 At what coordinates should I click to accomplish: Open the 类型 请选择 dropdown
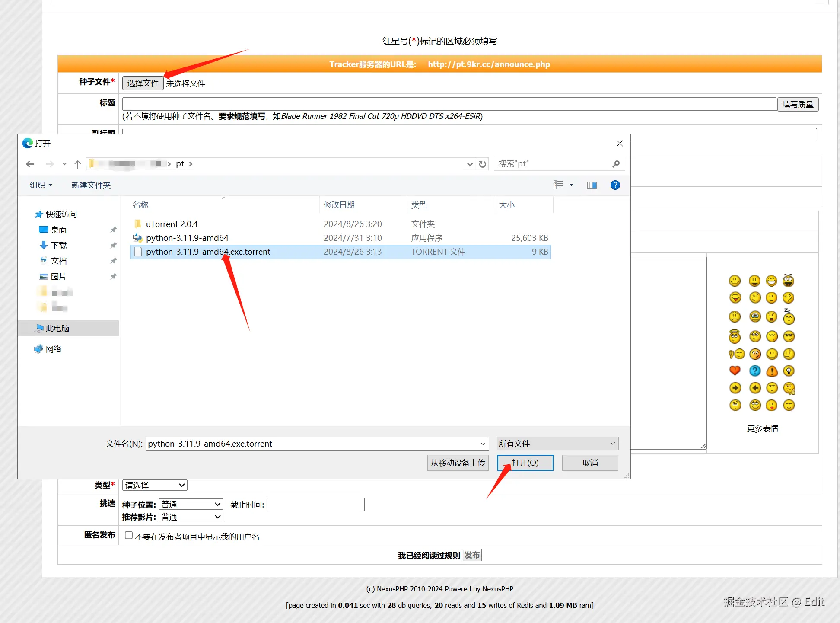coord(155,485)
